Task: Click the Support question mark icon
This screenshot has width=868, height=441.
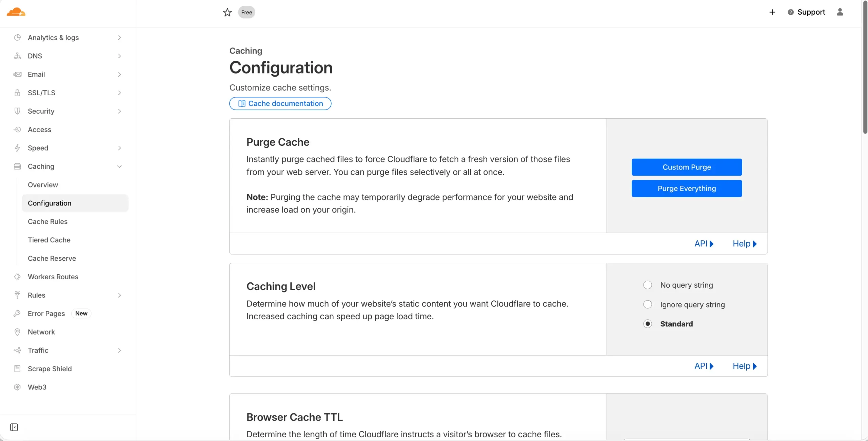Action: [x=790, y=12]
